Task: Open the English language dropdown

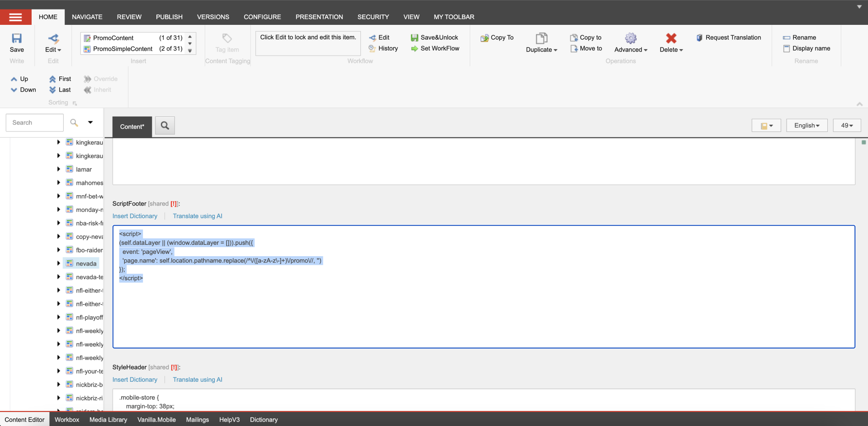Action: coord(807,126)
